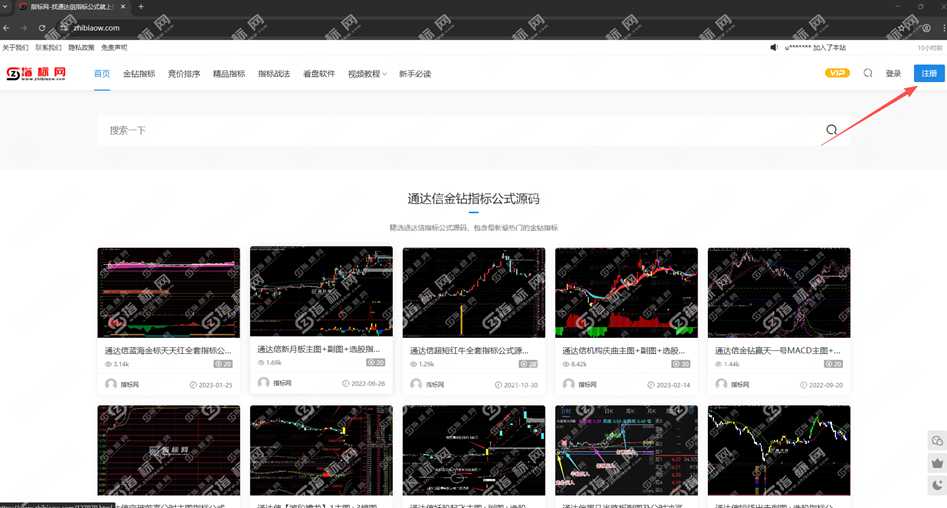Click the 指标网 site logo

point(36,73)
